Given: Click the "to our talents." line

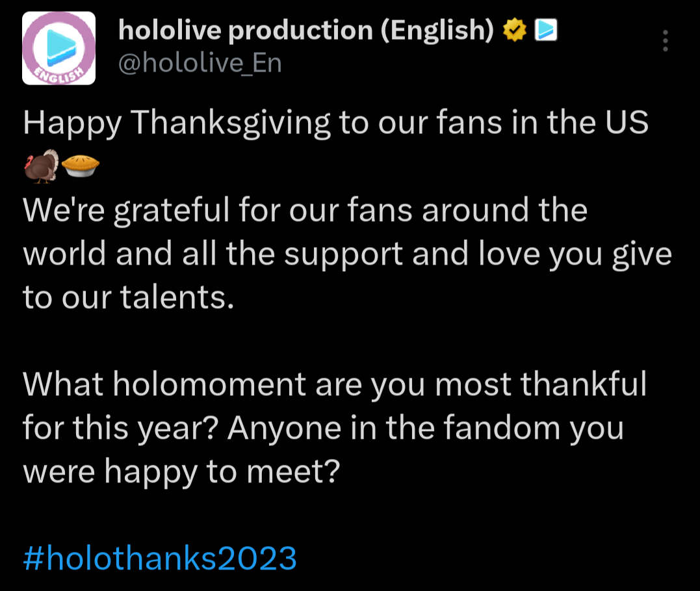Looking at the screenshot, I should click(127, 297).
